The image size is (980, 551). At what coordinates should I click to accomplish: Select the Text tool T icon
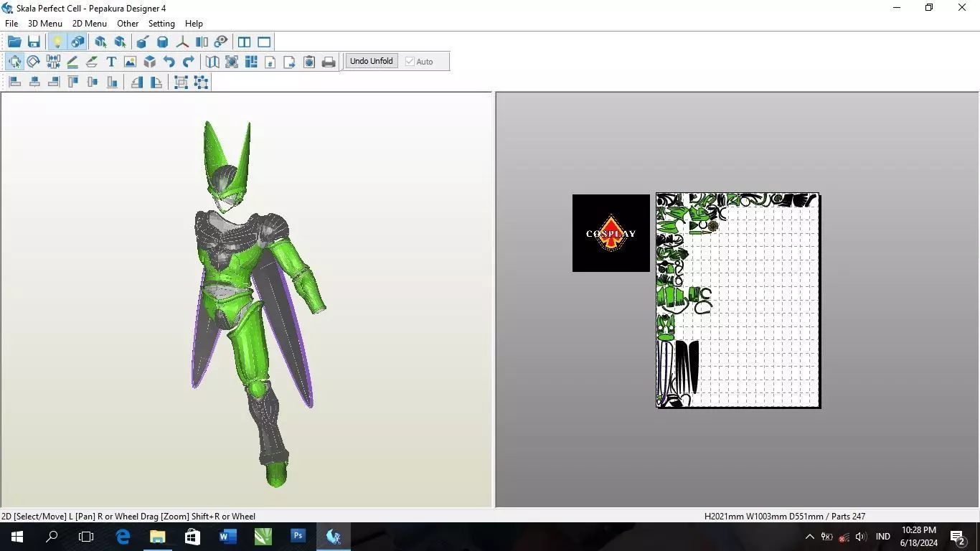pyautogui.click(x=111, y=62)
